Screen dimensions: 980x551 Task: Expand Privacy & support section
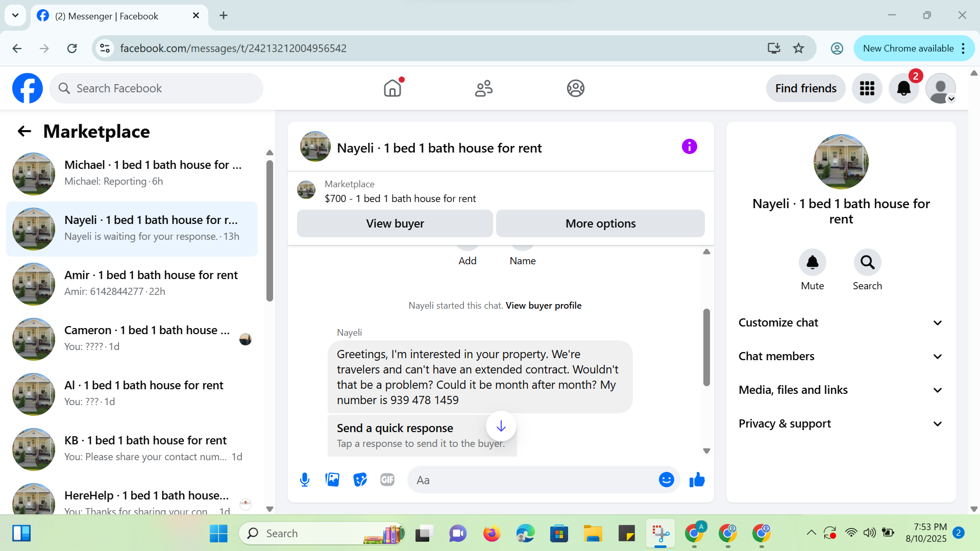[840, 423]
